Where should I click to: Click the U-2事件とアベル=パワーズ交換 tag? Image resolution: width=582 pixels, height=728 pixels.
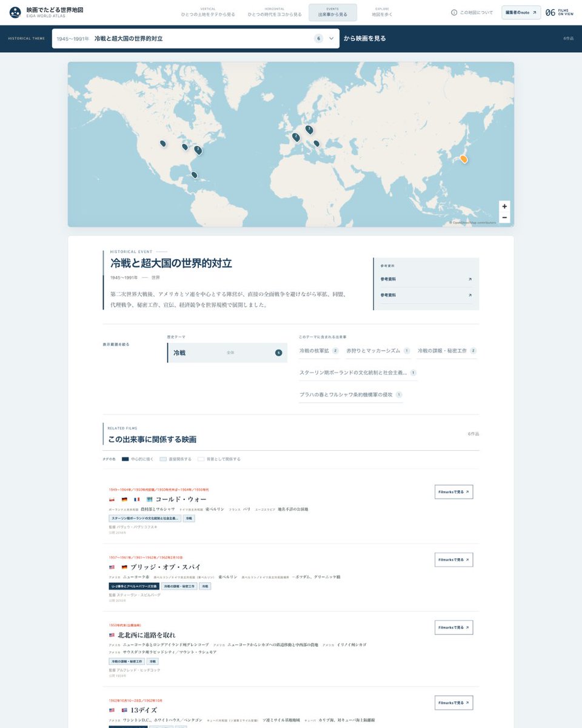[x=134, y=587]
